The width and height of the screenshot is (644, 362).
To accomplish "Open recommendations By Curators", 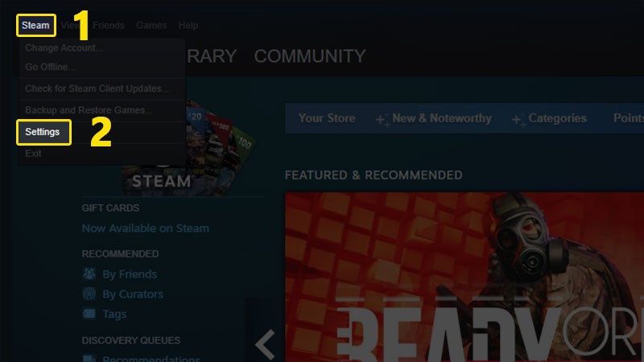I will click(133, 294).
